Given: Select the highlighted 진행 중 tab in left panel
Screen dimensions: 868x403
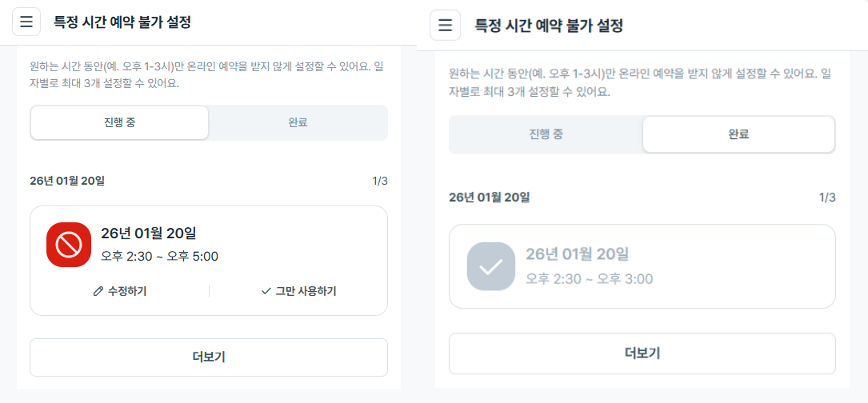Looking at the screenshot, I should click(x=119, y=123).
